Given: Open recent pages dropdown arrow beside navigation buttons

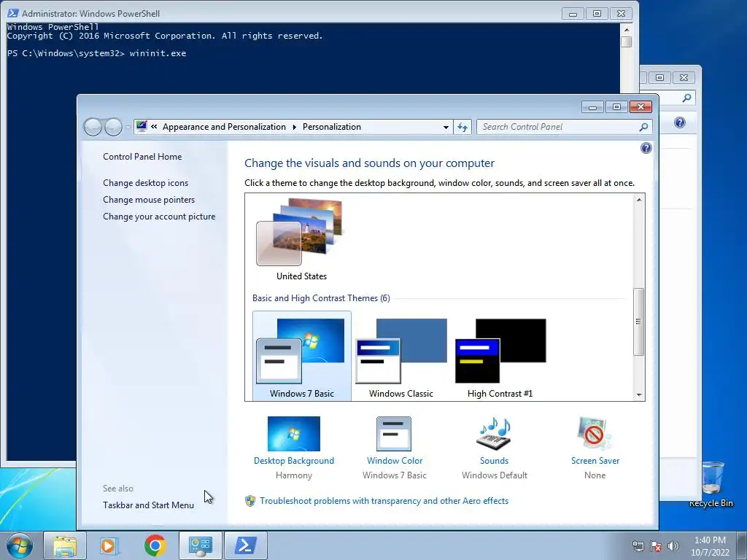Looking at the screenshot, I should [x=128, y=127].
